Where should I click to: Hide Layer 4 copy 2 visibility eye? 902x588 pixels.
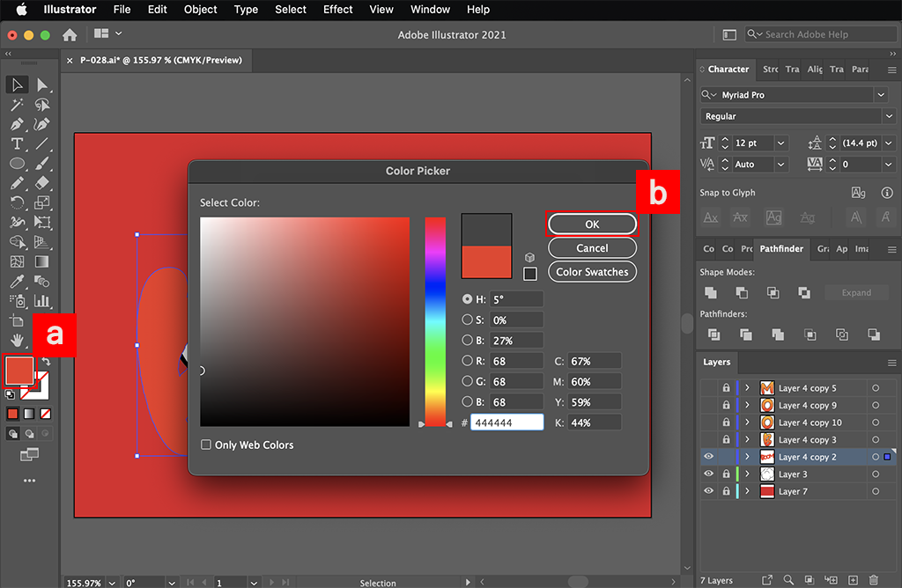[709, 456]
